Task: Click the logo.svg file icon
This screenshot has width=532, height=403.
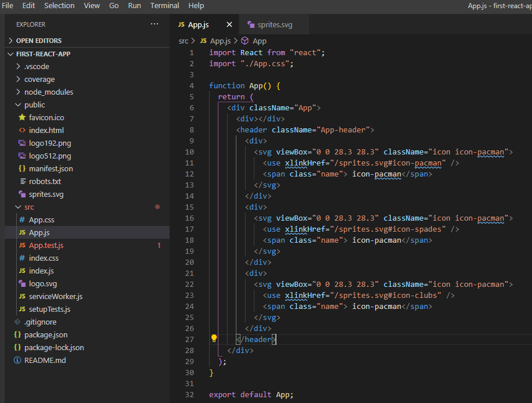Action: (22, 283)
